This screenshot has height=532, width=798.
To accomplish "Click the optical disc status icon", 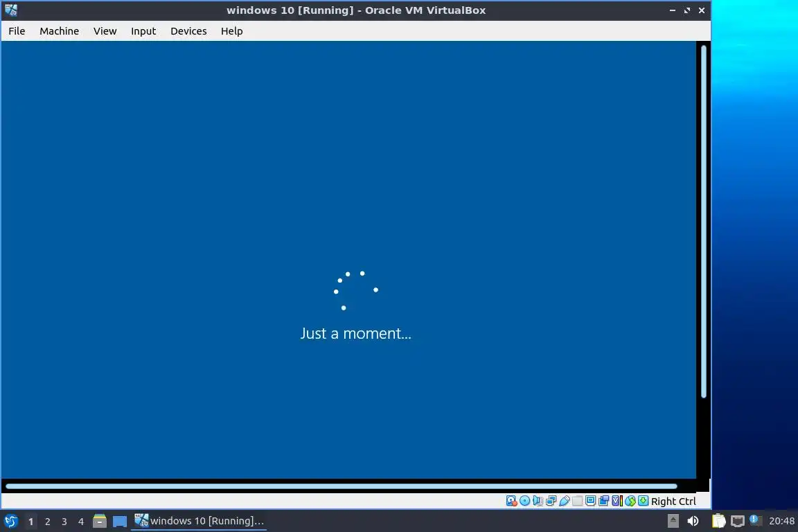I will point(524,501).
